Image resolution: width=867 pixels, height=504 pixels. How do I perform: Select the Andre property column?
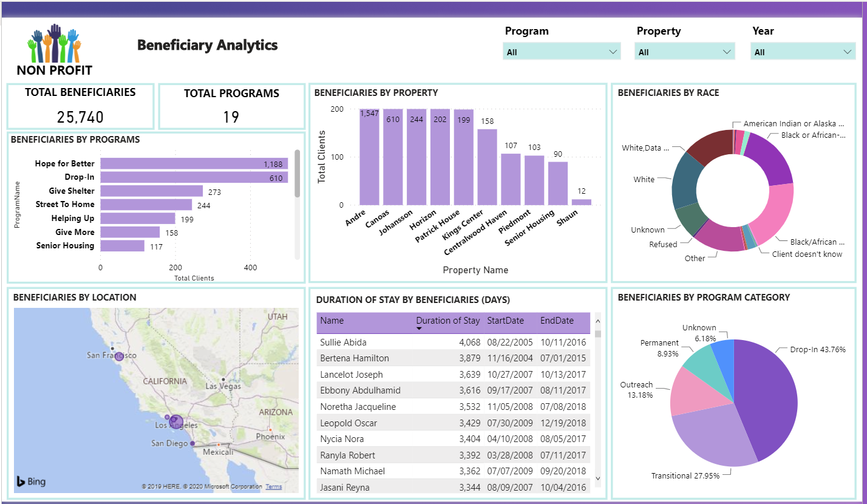pyautogui.click(x=369, y=157)
